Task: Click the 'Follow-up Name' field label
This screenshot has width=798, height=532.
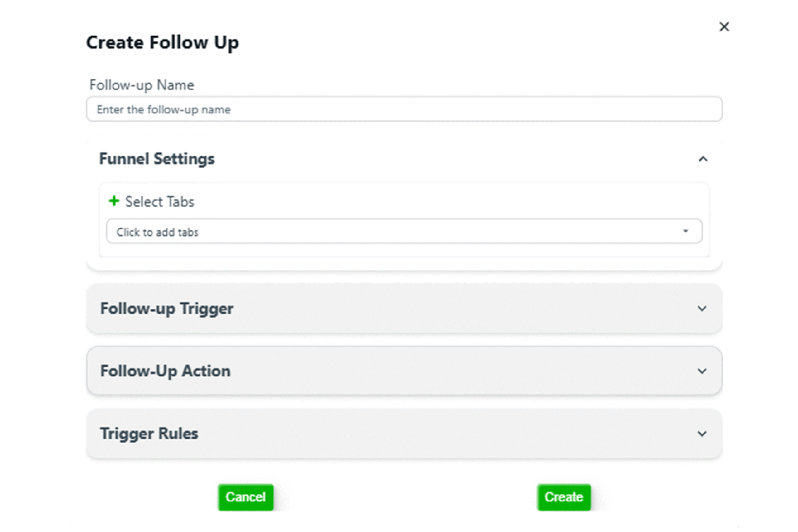Action: 142,85
